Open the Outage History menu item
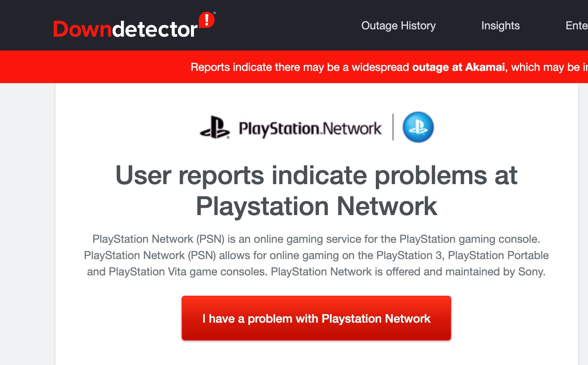 coord(398,26)
